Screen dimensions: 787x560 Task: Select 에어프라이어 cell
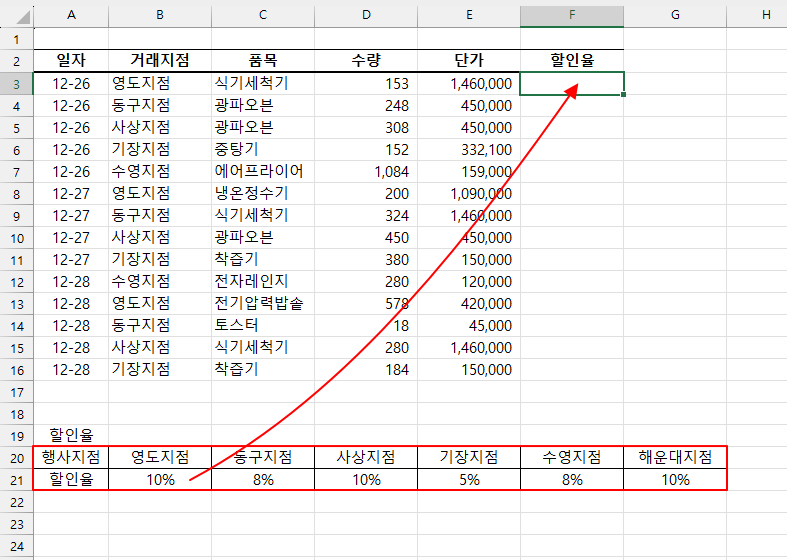click(x=263, y=172)
